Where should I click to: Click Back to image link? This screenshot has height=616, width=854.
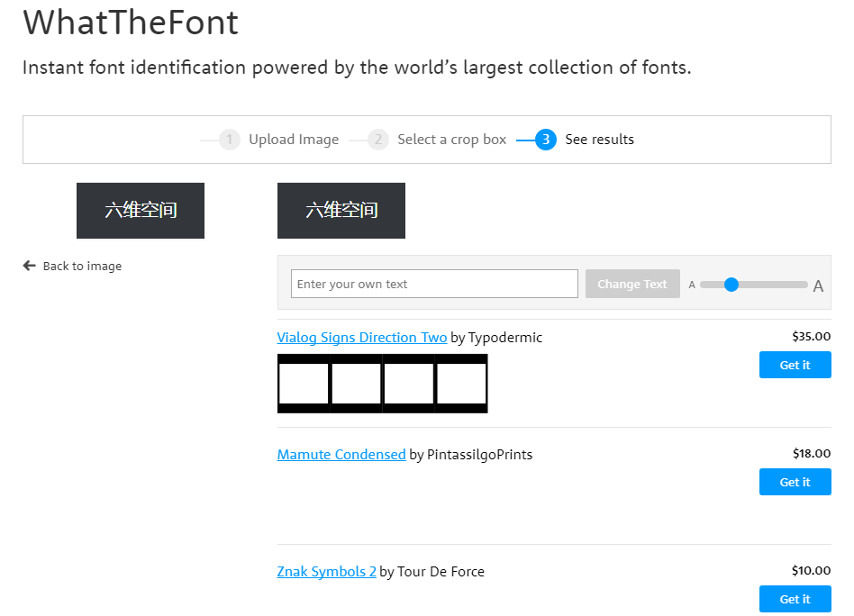tap(82, 266)
